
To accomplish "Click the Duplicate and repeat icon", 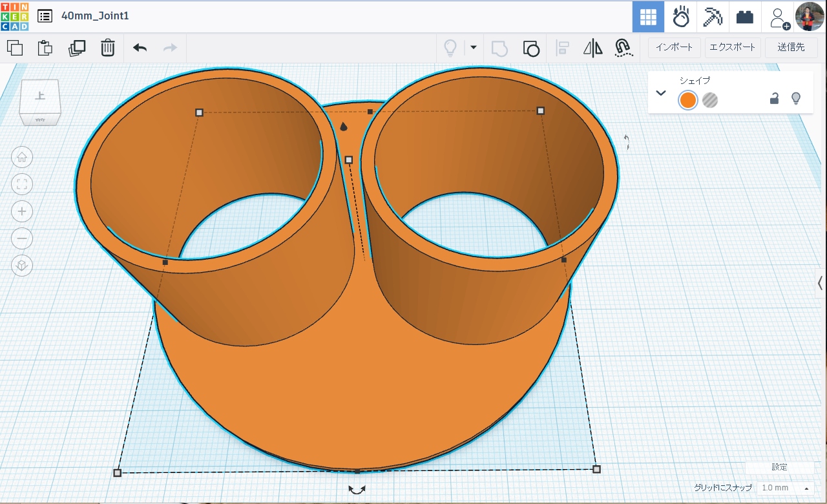I will click(x=77, y=48).
